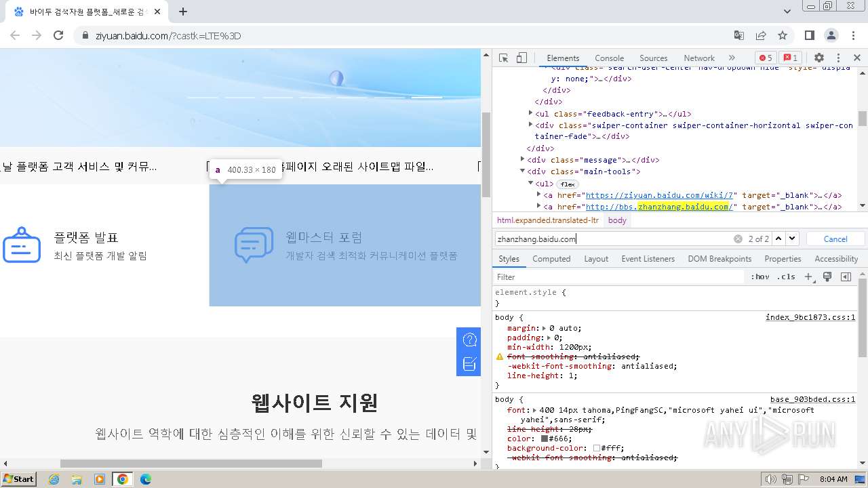Viewport: 868px width, 488px height.
Task: Show more DevTools tabs chevron
Action: pyautogui.click(x=732, y=58)
